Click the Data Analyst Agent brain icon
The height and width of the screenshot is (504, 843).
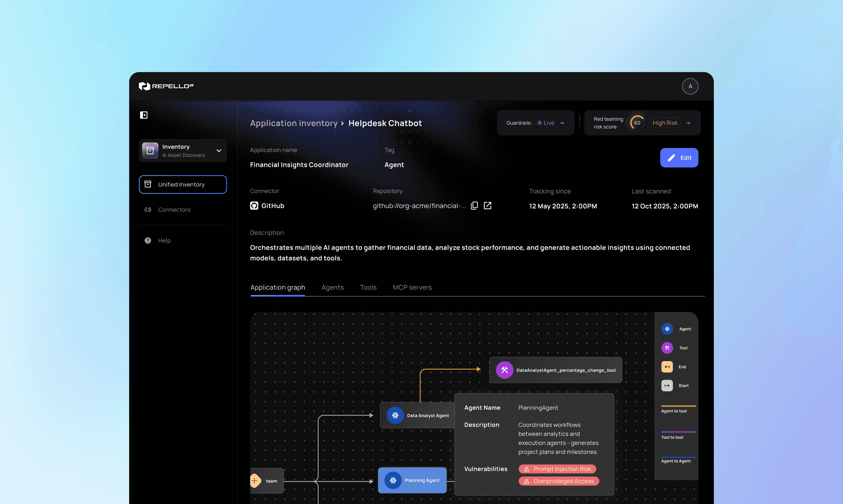coord(395,415)
